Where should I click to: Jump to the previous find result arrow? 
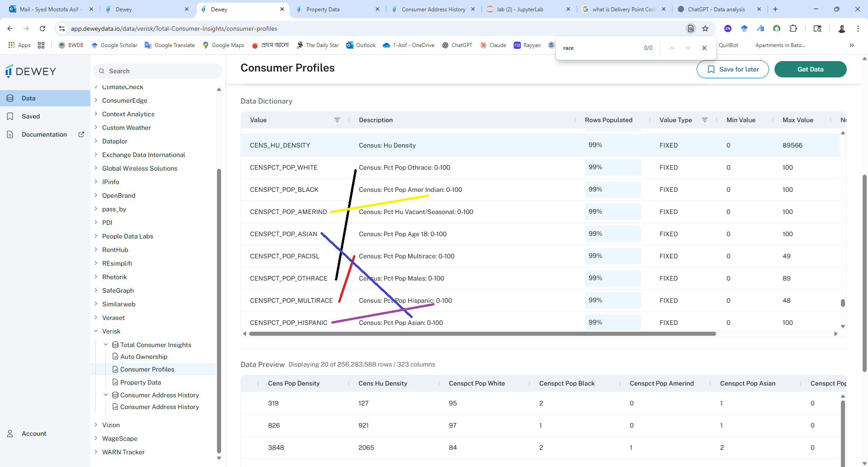point(672,48)
